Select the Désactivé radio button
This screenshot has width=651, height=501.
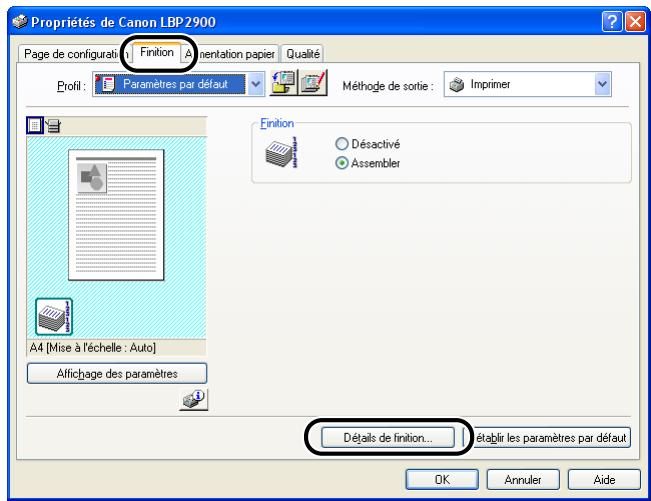tap(367, 144)
